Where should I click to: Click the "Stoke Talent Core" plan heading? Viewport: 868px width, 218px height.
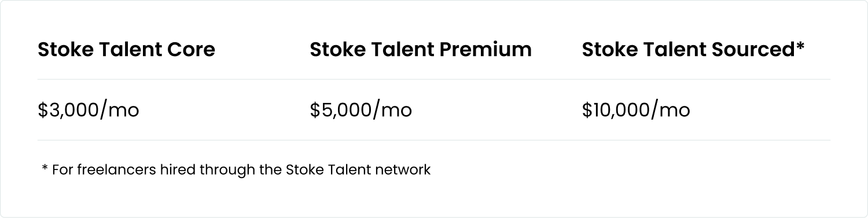[x=126, y=50]
